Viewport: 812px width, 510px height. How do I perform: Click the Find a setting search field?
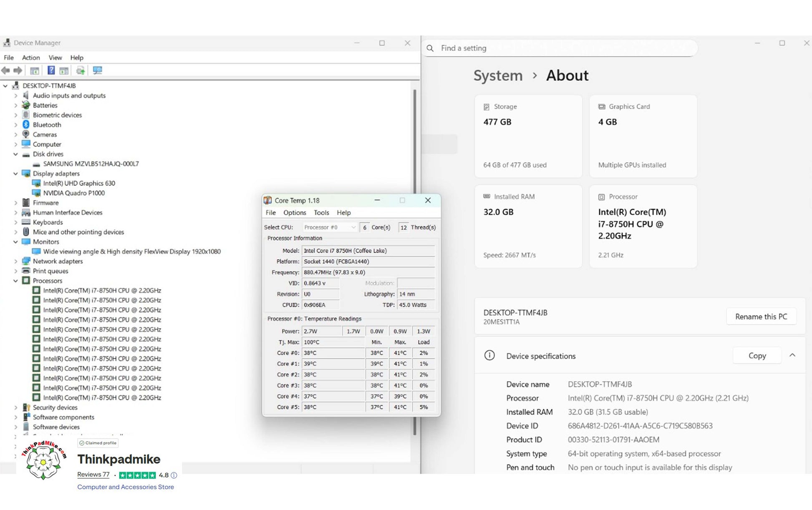[559, 48]
